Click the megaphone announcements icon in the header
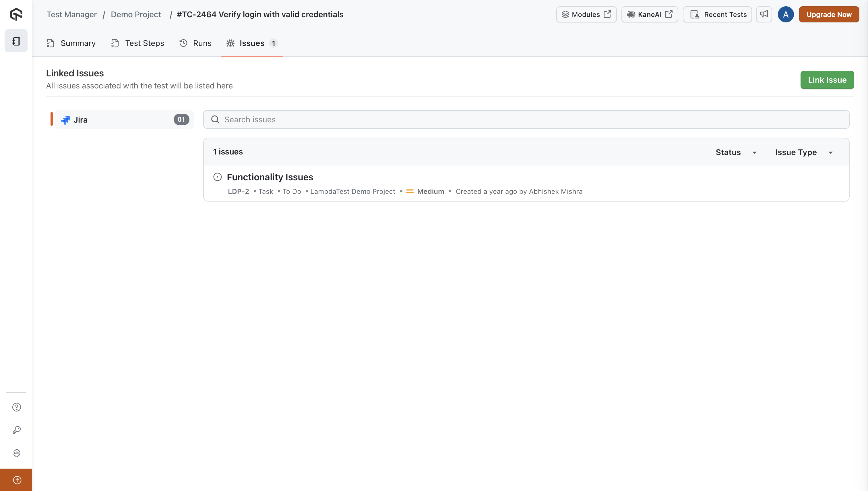Screen dimensions: 868x491 coord(764,14)
